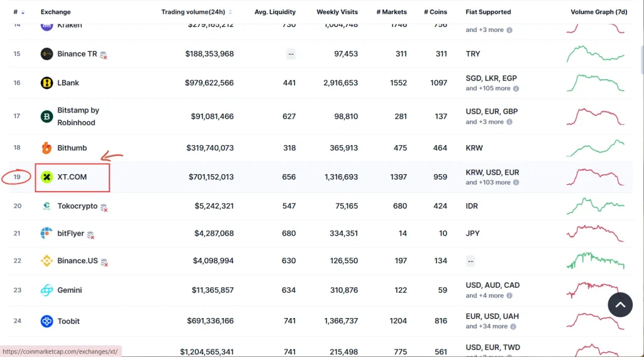Image resolution: width=644 pixels, height=357 pixels.
Task: Sort by Trading volume(24h) column header
Action: click(196, 12)
